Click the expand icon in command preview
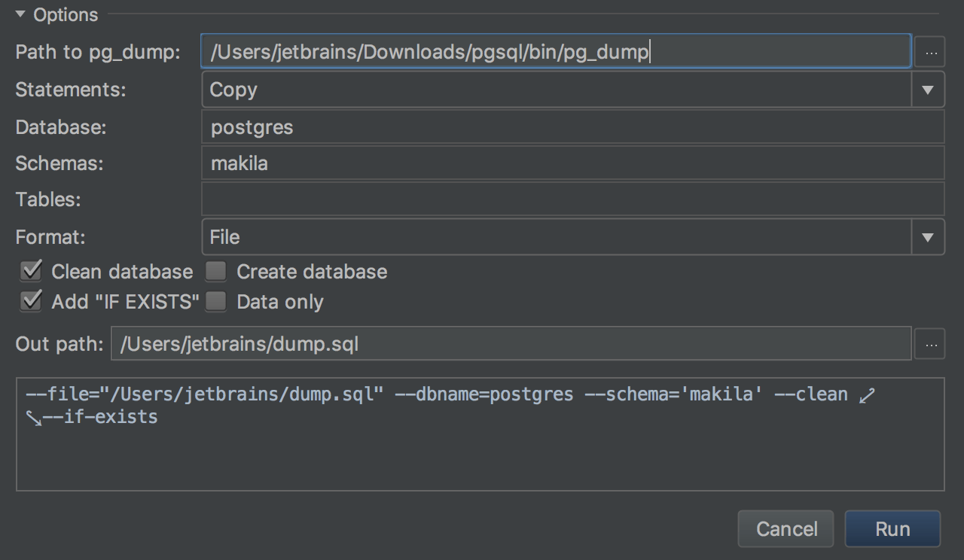 867,395
